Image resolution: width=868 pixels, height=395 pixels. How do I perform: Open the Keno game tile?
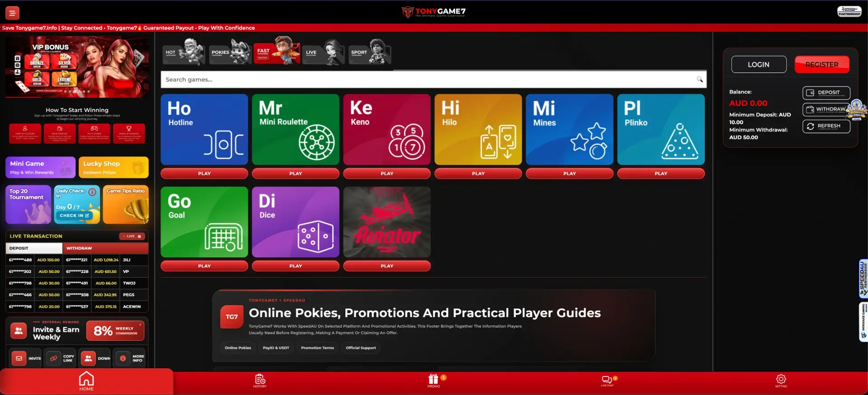click(x=387, y=129)
